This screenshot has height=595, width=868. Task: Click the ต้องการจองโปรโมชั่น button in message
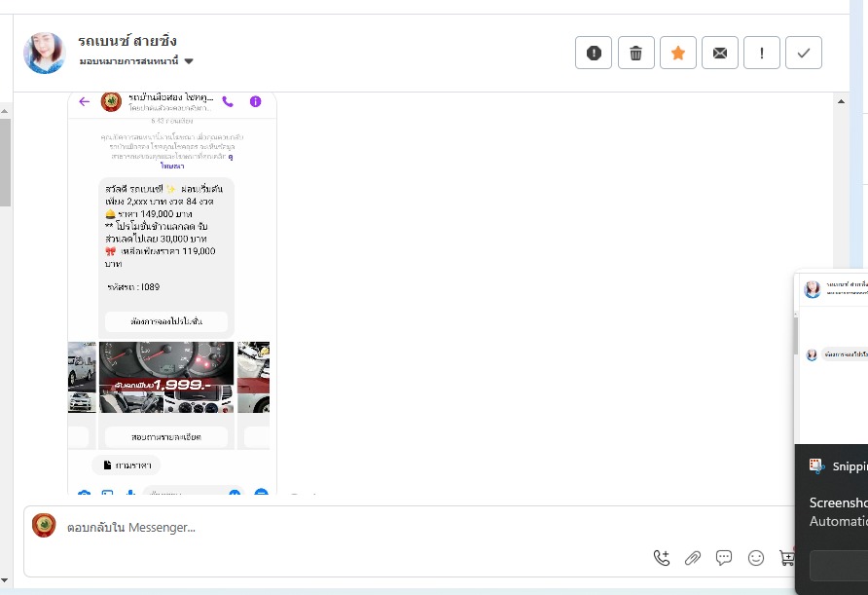click(166, 321)
